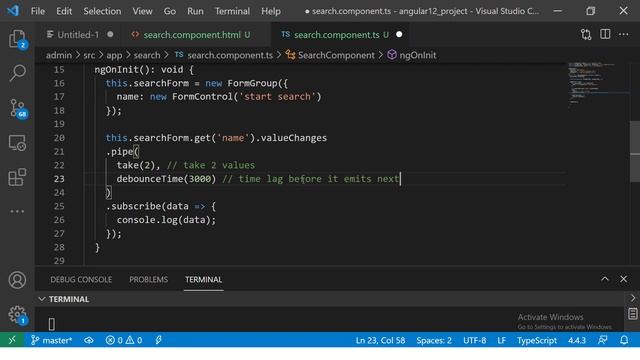Screen dimensions: 640x360
Task: Click the terminal list icon on right
Action: point(633,314)
